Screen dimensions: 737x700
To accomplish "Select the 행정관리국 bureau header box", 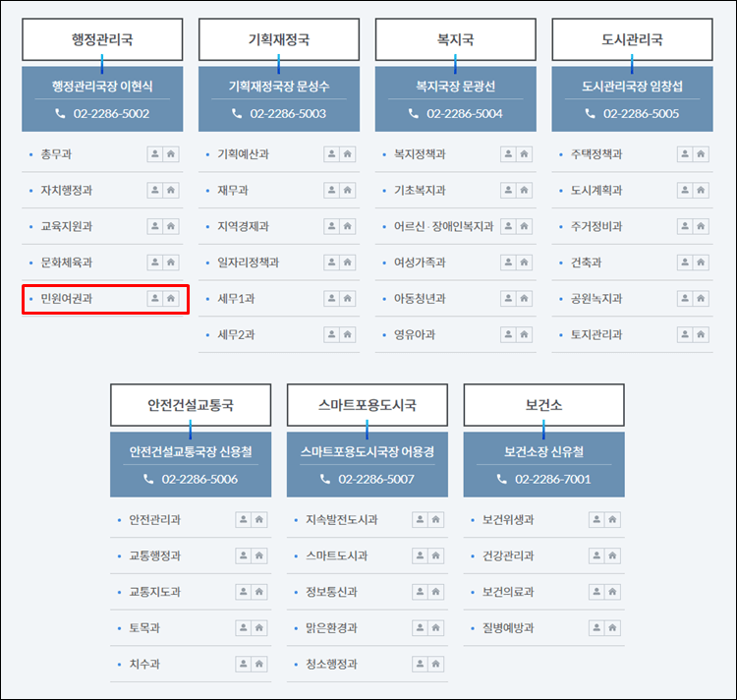I will coord(102,39).
